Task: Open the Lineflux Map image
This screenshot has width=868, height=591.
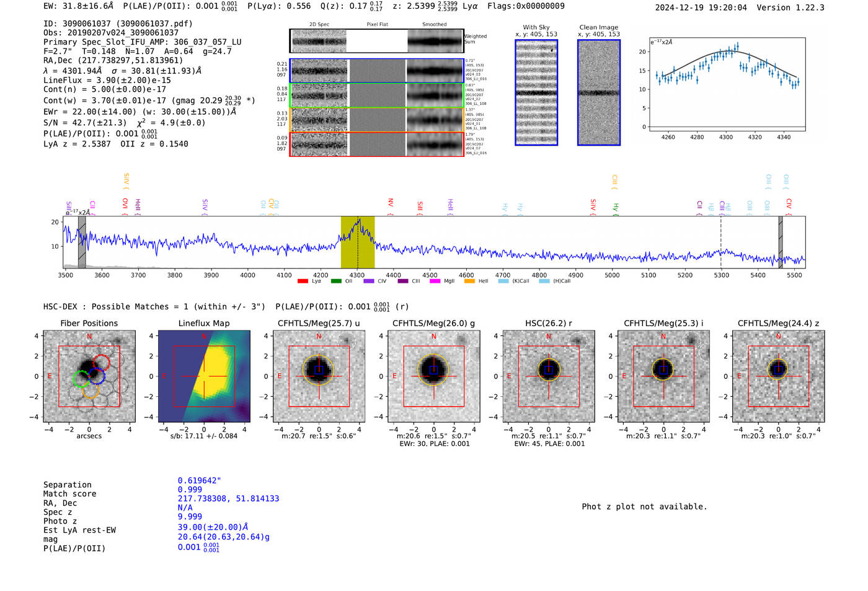Action: point(204,376)
